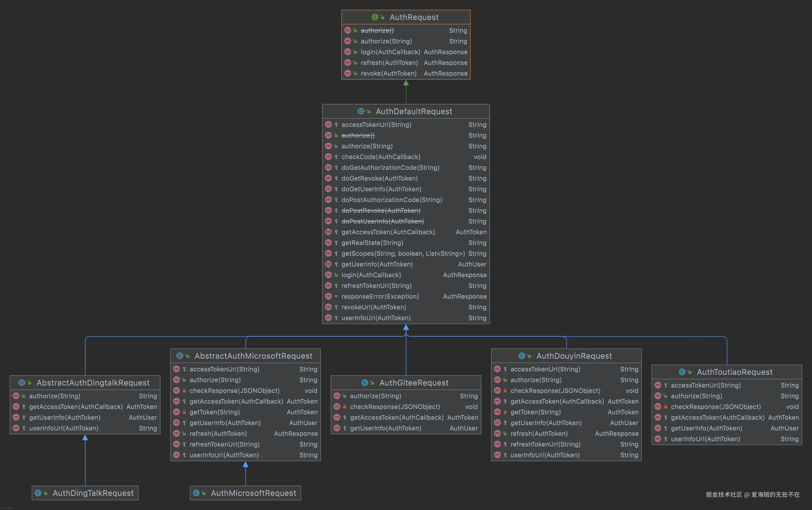Image resolution: width=812 pixels, height=510 pixels.
Task: Select checkResponse(JSONObject) in AuthGiteeRequest
Action: (x=395, y=407)
